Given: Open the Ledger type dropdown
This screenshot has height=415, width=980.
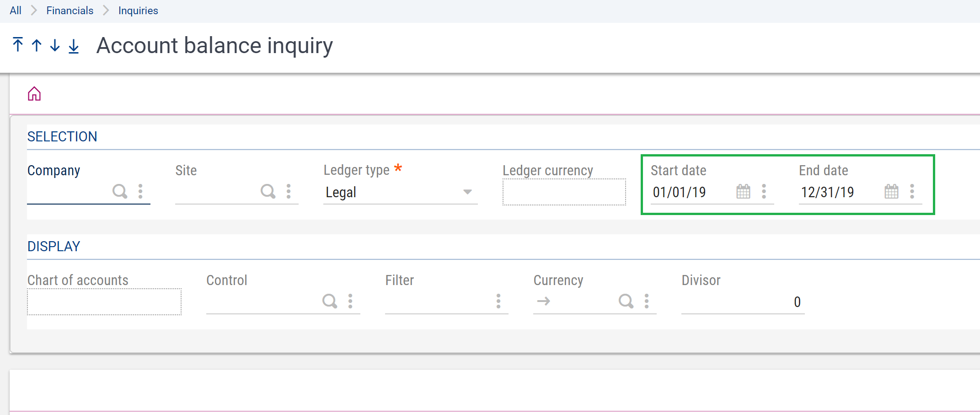Looking at the screenshot, I should pyautogui.click(x=468, y=192).
